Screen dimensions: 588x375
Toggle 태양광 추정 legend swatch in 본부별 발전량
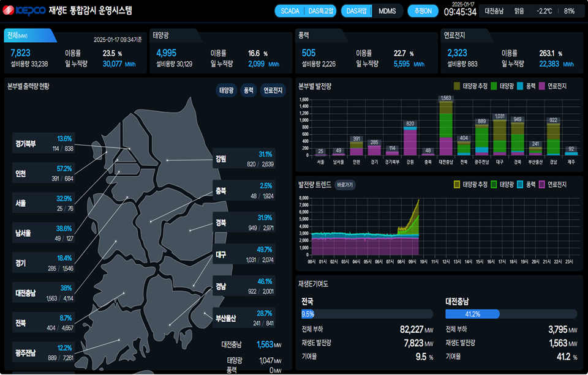click(x=457, y=86)
